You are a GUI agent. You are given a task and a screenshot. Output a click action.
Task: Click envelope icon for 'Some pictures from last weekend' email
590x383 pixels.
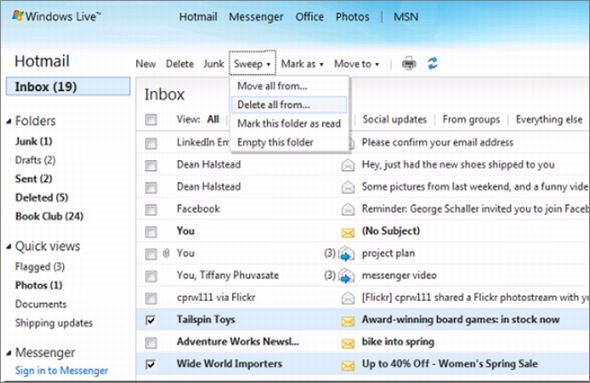348,187
